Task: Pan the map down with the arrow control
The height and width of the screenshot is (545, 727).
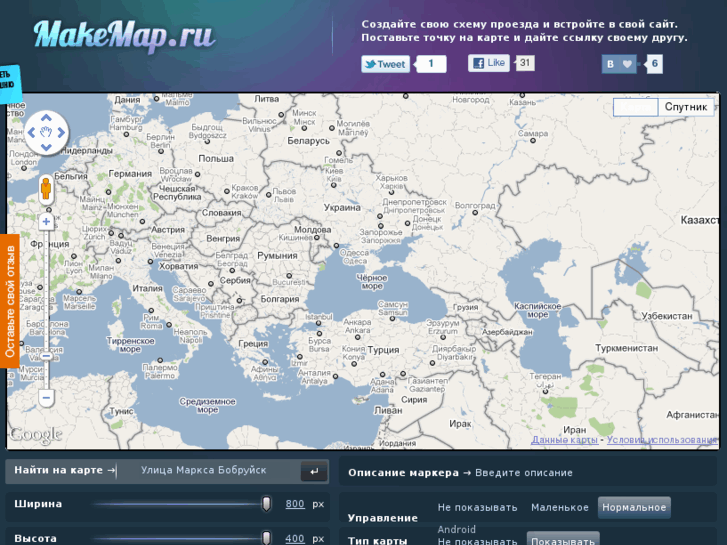Action: point(46,147)
